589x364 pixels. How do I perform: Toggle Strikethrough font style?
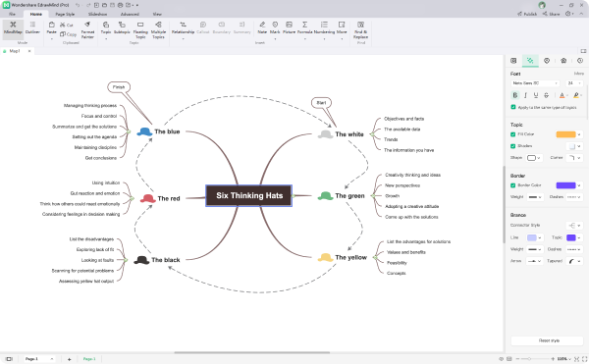[x=546, y=95]
